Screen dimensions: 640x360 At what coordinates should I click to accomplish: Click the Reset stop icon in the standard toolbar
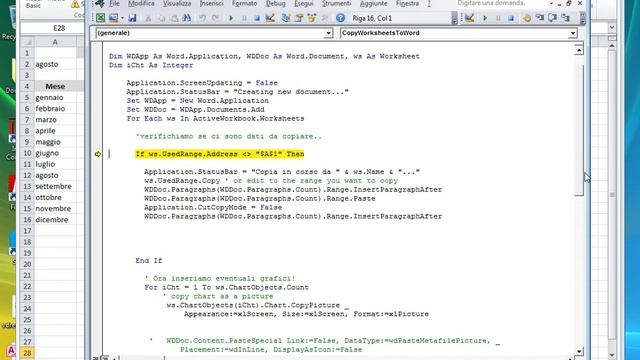pos(257,18)
